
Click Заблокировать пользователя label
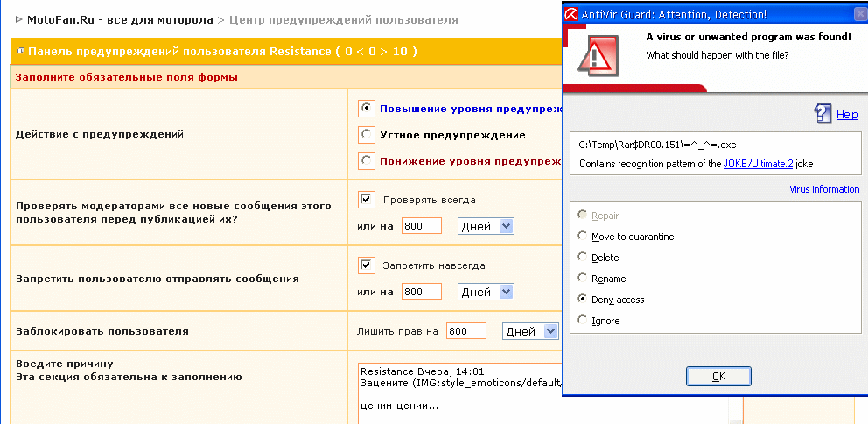point(102,331)
